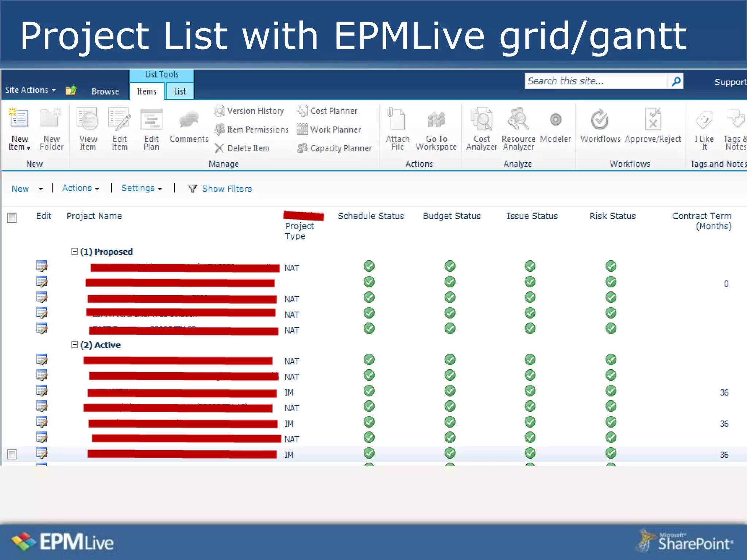Click the Edit Item ribbon icon
This screenshot has width=747, height=560.
click(x=119, y=118)
